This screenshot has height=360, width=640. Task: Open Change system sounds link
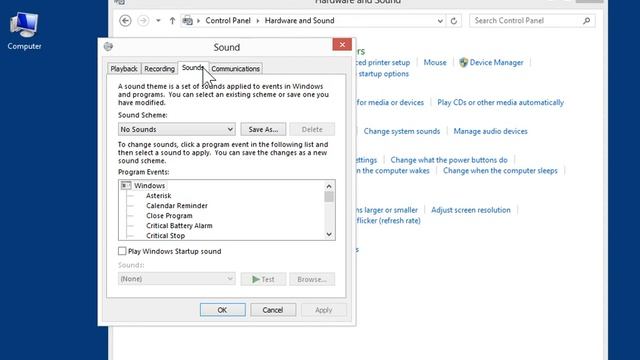[402, 131]
